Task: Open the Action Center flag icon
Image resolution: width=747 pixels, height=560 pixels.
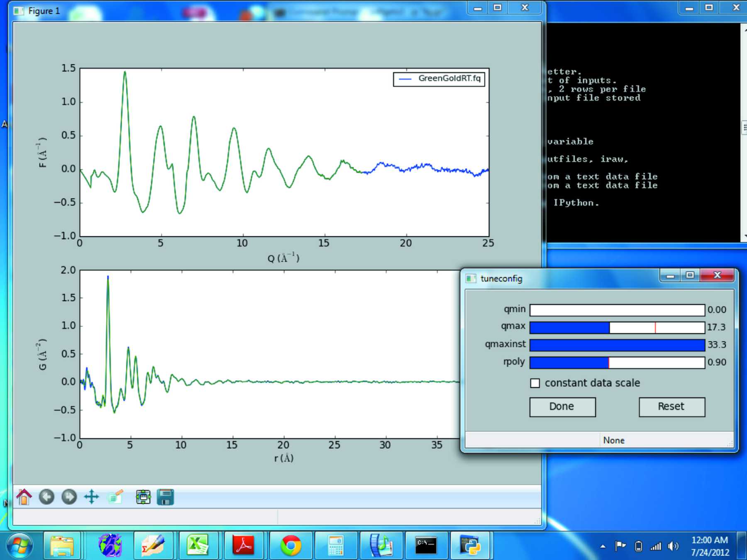Action: 620,546
